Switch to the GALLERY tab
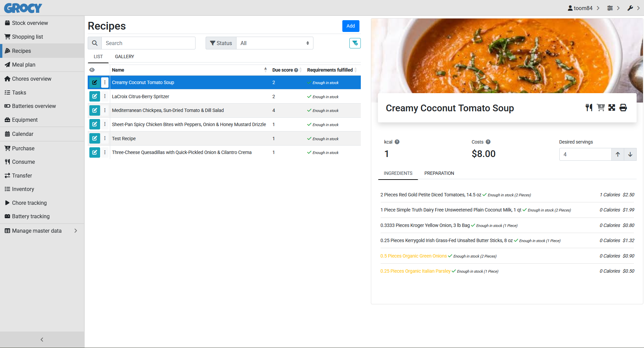Image resolution: width=644 pixels, height=348 pixels. [x=124, y=56]
